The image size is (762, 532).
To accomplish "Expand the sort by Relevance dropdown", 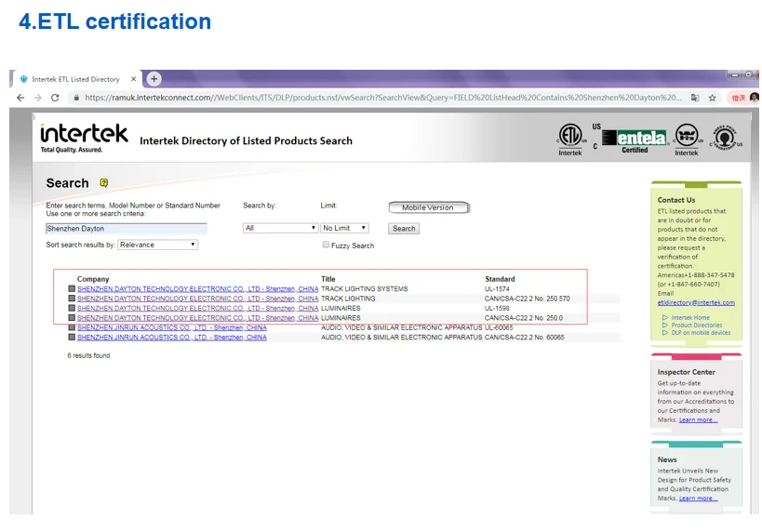I will [x=157, y=245].
